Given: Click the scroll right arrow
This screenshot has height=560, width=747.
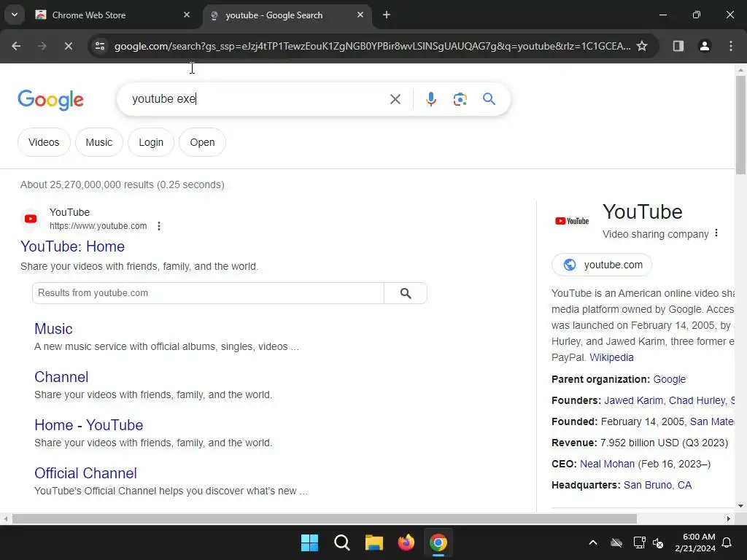Looking at the screenshot, I should point(729,518).
